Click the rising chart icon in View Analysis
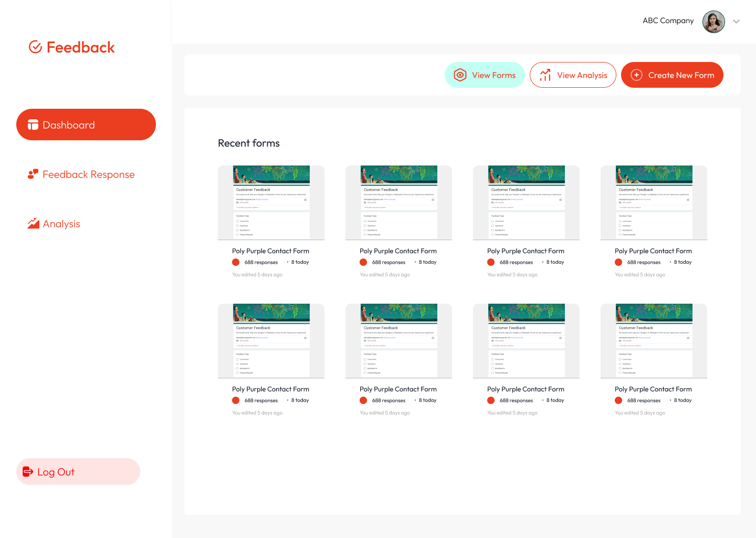Screen dimensions: 756x538 tap(545, 75)
